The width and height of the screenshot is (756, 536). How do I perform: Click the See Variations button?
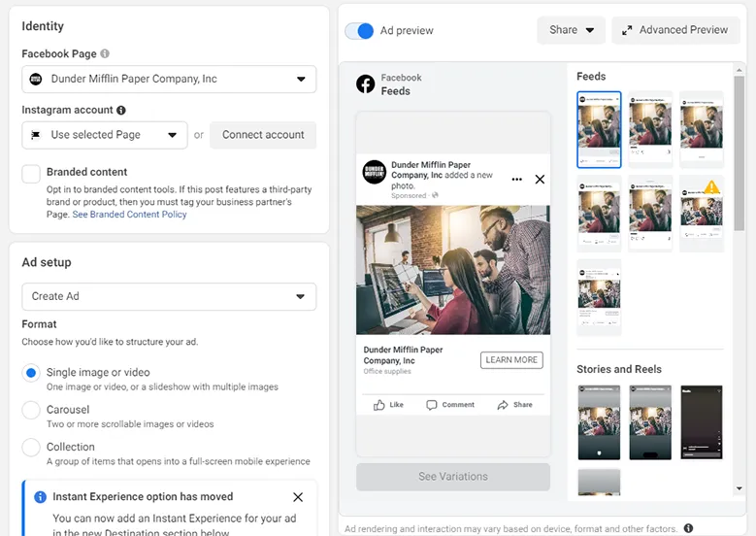coord(453,477)
